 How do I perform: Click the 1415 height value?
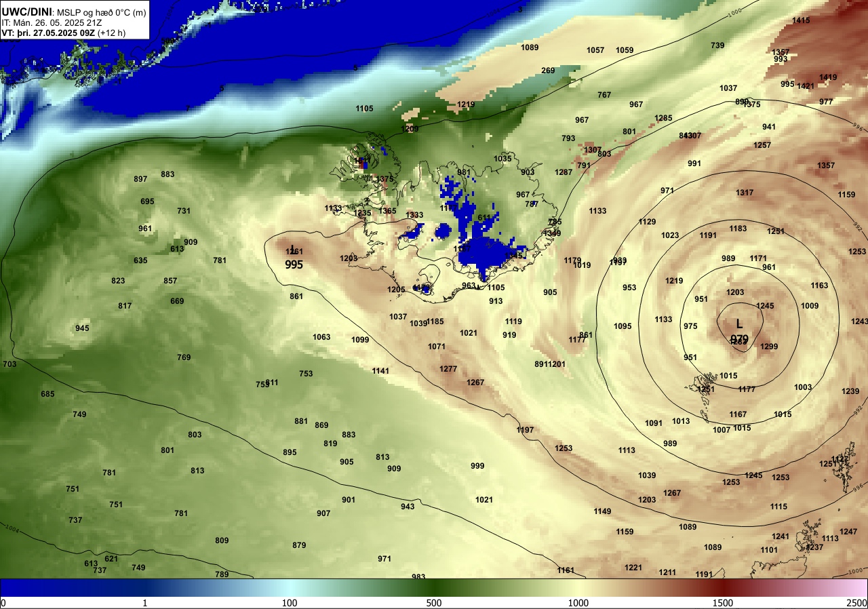(801, 20)
